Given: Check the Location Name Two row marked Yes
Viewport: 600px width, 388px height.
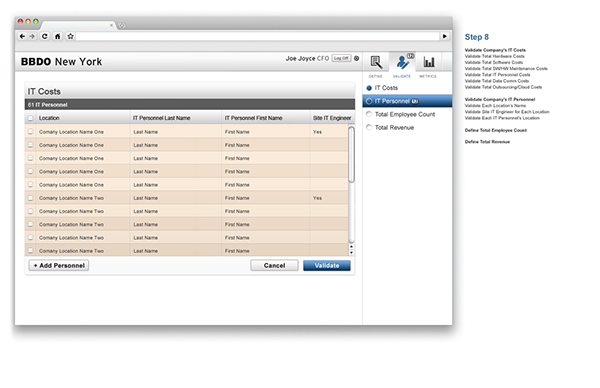Looking at the screenshot, I should (30, 198).
